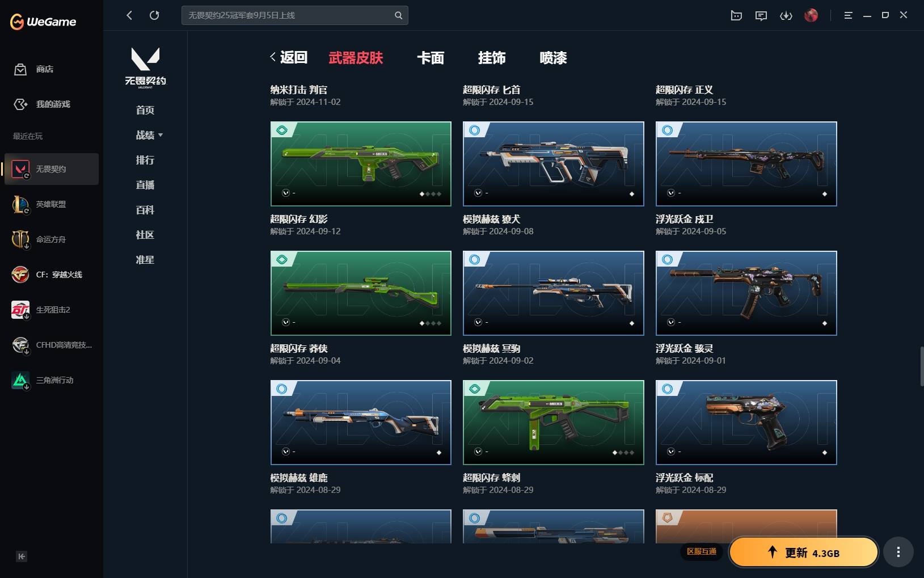The image size is (924, 578).
Task: Click the WeGame logo
Action: point(43,22)
